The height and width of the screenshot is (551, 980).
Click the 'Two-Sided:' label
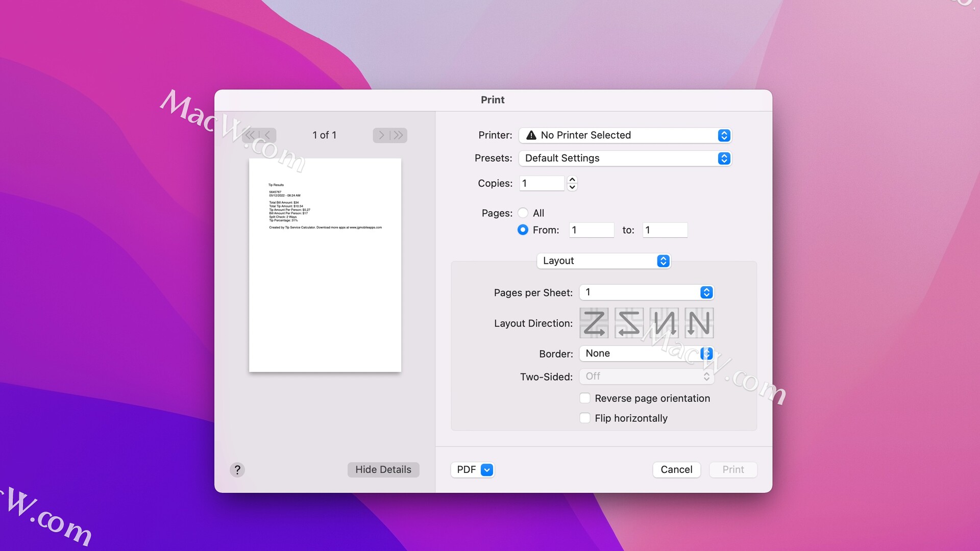click(x=546, y=377)
